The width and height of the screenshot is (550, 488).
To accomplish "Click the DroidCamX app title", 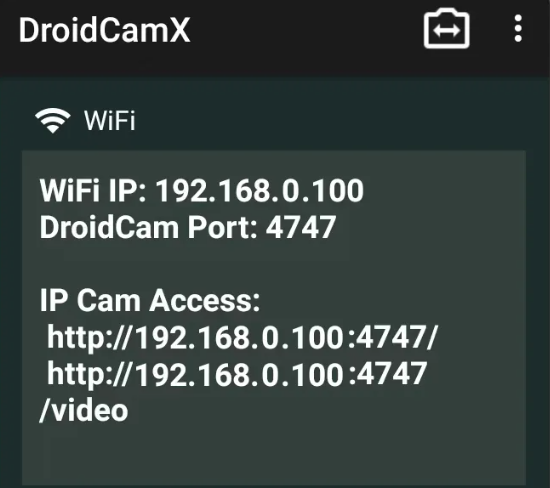I will tap(104, 31).
